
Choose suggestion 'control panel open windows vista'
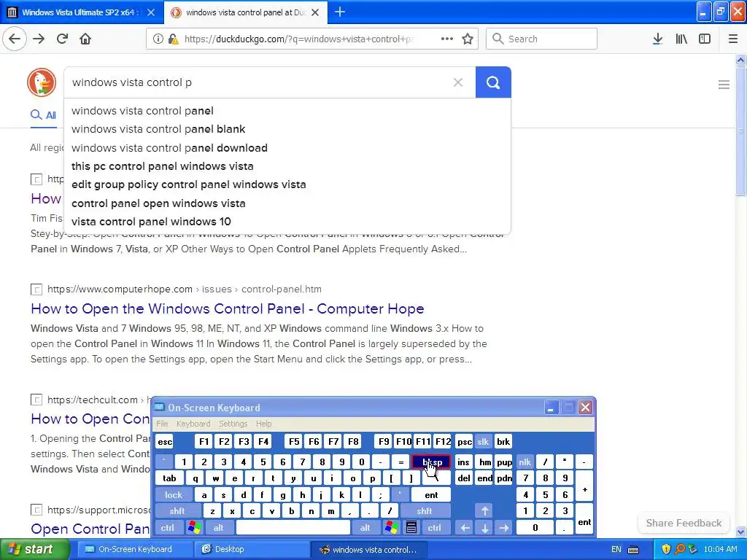(x=287, y=203)
